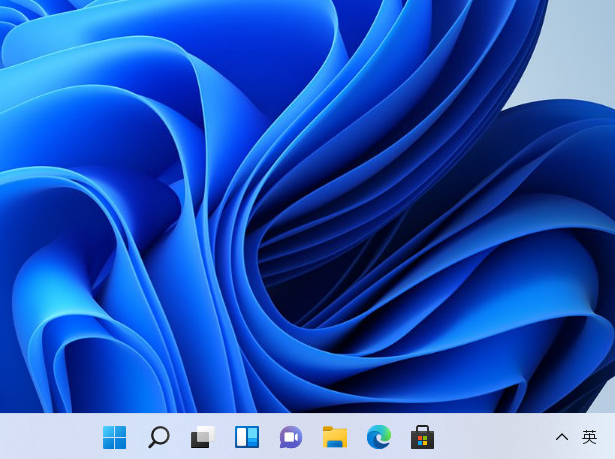This screenshot has height=459, width=615.
Task: Open File Explorer from the taskbar
Action: click(x=335, y=437)
